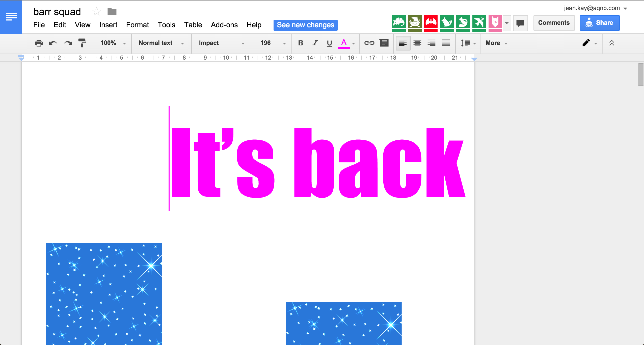The image size is (644, 345).
Task: Toggle italic formatting
Action: pyautogui.click(x=315, y=43)
